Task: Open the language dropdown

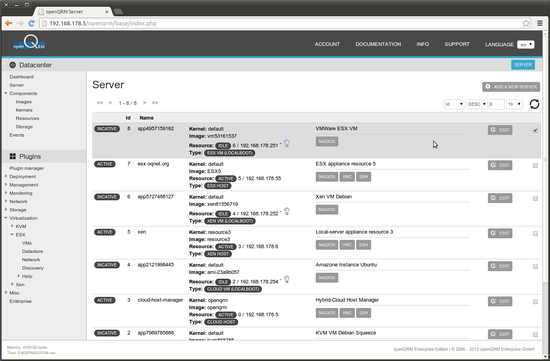Action: click(x=525, y=44)
